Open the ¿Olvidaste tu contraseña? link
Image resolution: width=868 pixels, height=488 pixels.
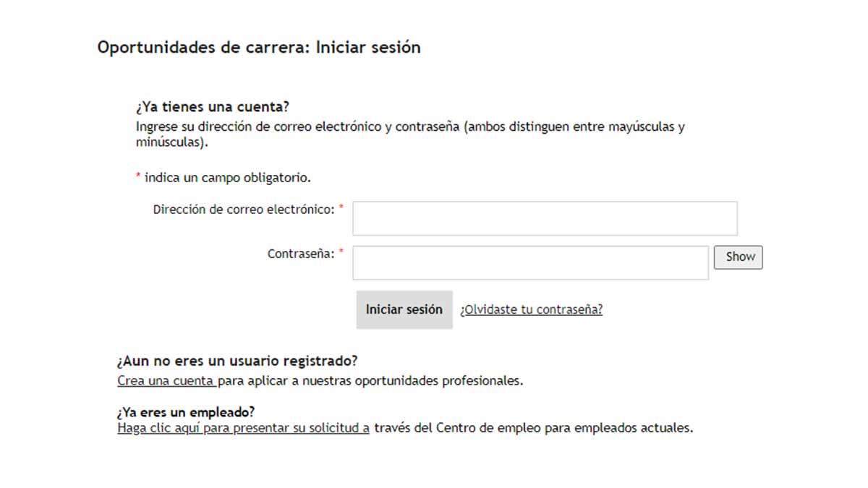531,309
